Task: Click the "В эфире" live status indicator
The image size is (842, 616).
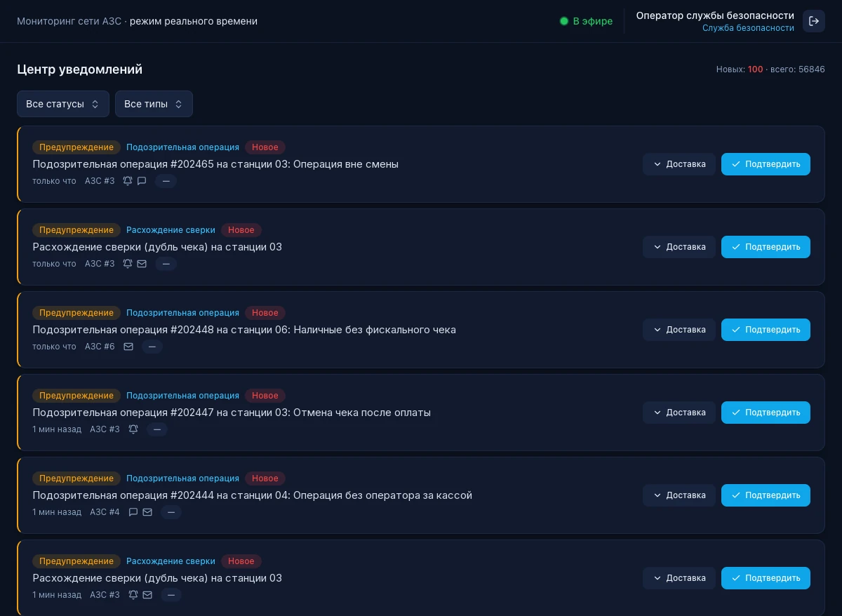Action: [586, 21]
